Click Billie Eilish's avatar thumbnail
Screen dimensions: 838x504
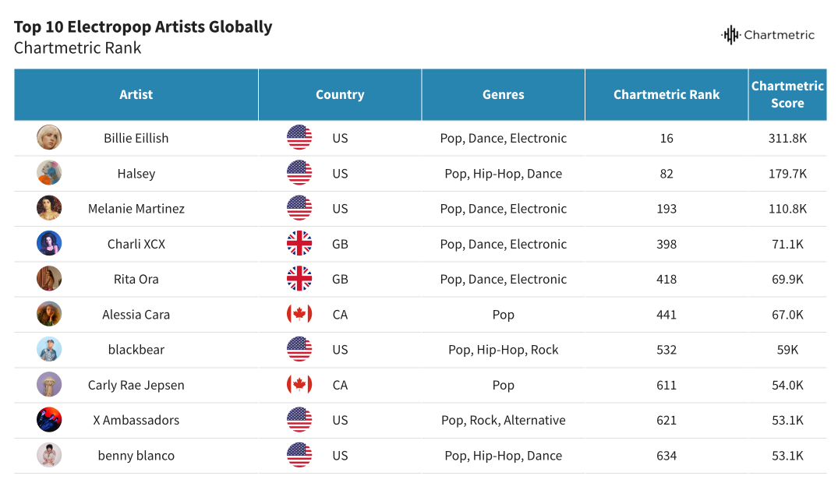[x=49, y=138]
